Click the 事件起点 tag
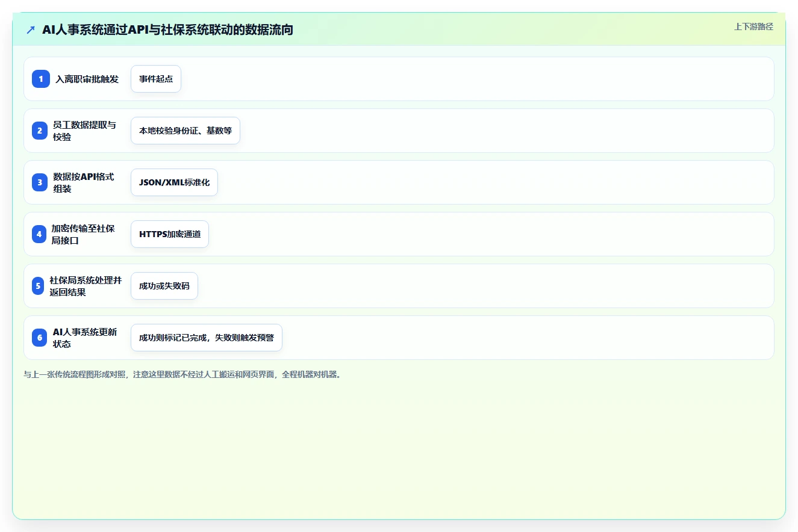 tap(156, 79)
